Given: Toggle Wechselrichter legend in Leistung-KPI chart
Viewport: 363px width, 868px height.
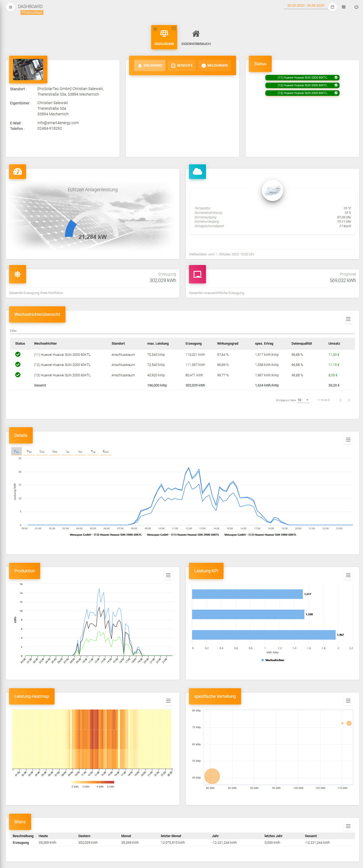Looking at the screenshot, I should pyautogui.click(x=273, y=660).
